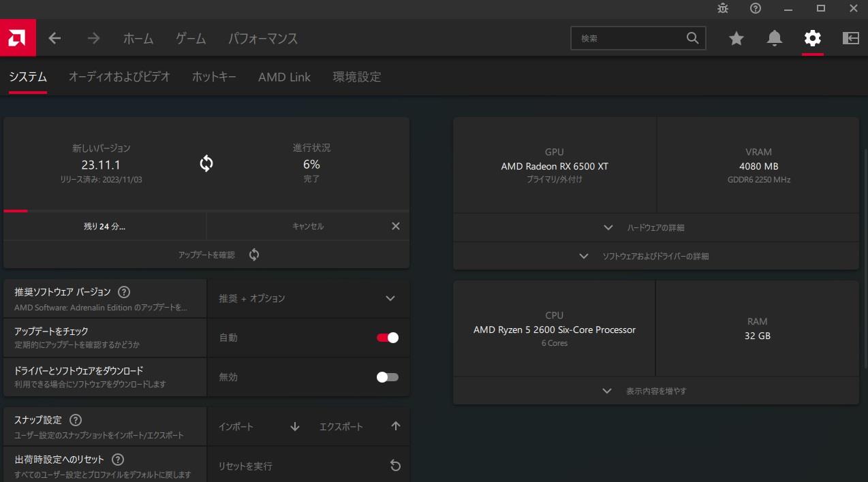Viewport: 868px width, 482px height.
Task: Switch to 環境設定 tab
Action: [x=357, y=77]
